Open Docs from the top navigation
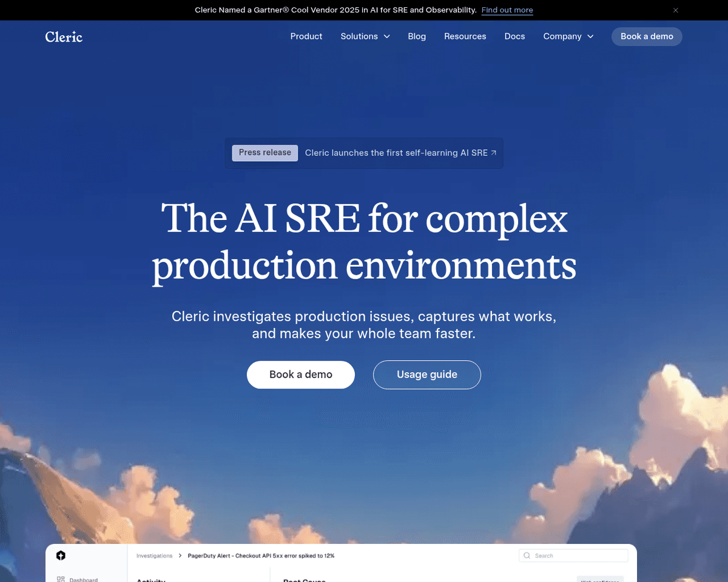This screenshot has width=728, height=582. click(514, 36)
